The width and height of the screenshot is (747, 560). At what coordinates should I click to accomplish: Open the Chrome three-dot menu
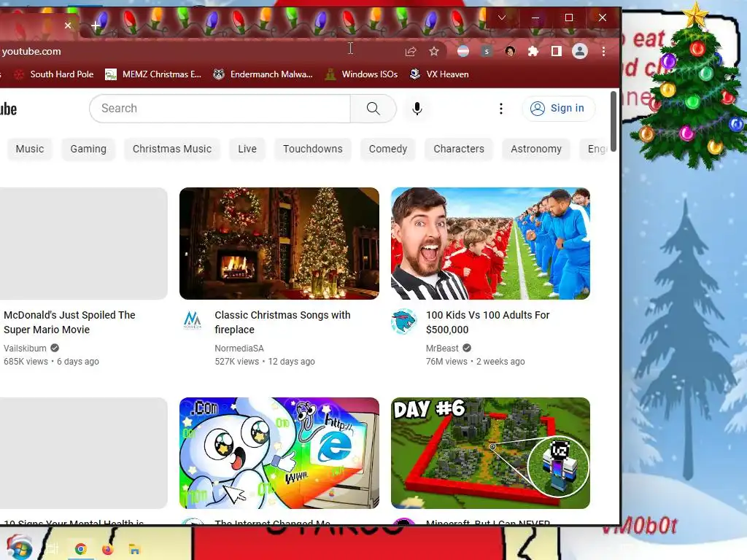click(x=603, y=52)
